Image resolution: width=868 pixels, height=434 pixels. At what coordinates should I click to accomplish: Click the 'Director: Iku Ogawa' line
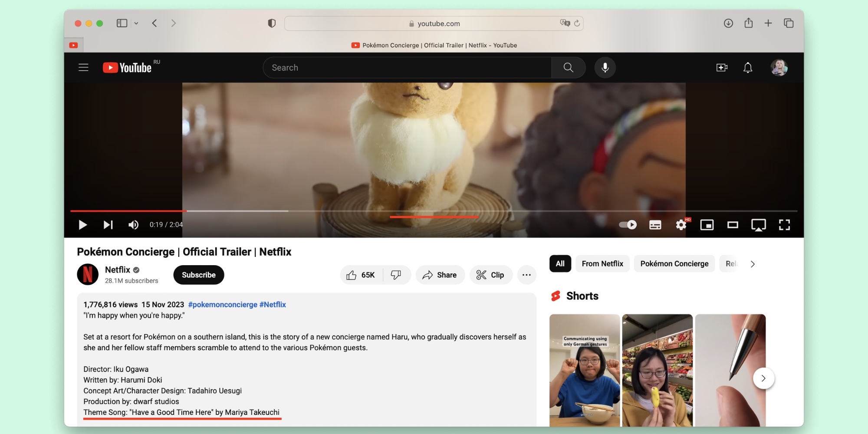[116, 369]
